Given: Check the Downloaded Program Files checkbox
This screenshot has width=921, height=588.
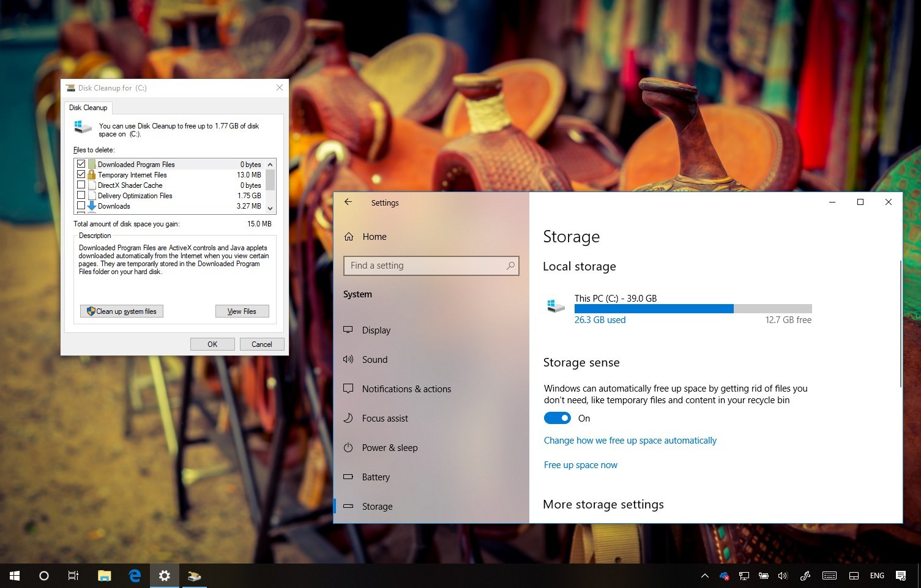Looking at the screenshot, I should [x=81, y=164].
